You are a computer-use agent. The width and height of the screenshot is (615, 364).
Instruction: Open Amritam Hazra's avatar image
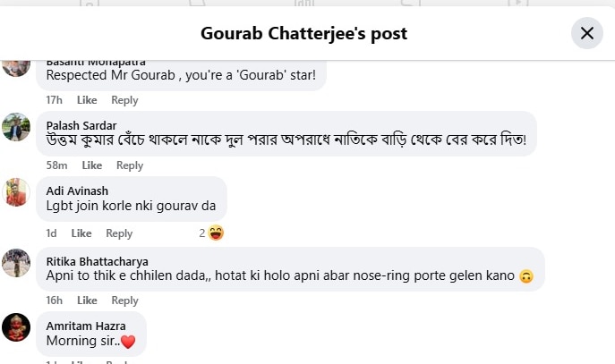(16, 328)
